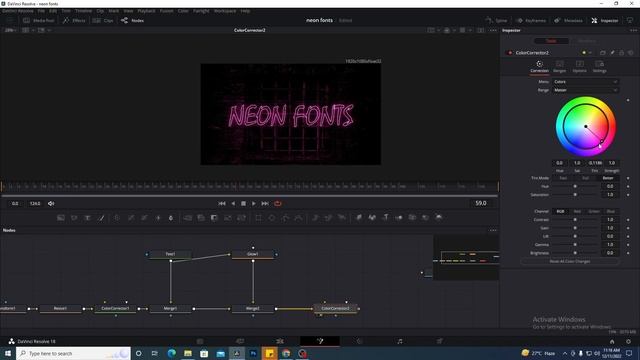This screenshot has height=360, width=640.
Task: Set Tint Mode to Fast
Action: (x=563, y=178)
